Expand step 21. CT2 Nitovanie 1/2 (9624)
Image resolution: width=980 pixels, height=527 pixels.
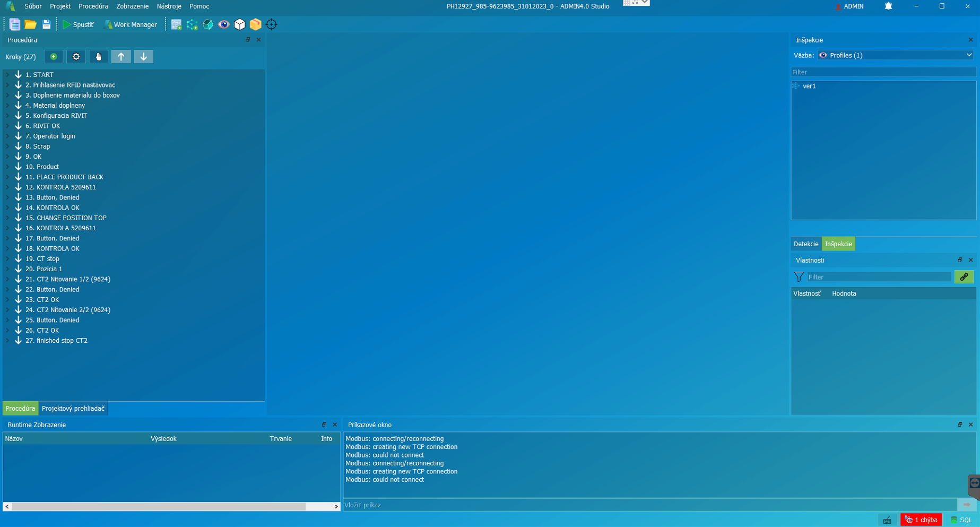click(x=7, y=279)
